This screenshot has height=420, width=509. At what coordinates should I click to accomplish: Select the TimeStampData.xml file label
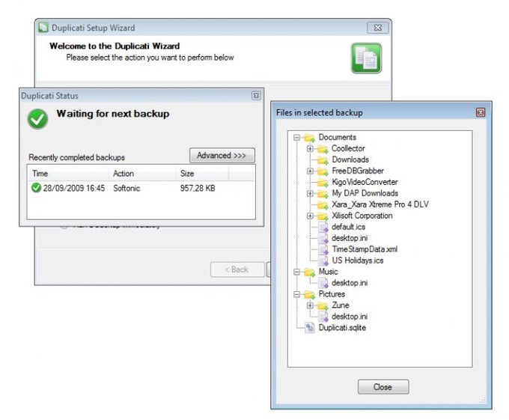(x=365, y=249)
